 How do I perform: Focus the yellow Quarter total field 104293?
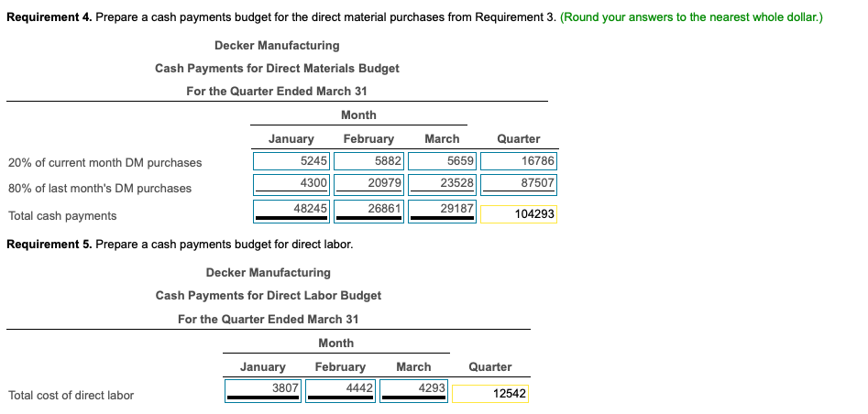click(x=519, y=214)
